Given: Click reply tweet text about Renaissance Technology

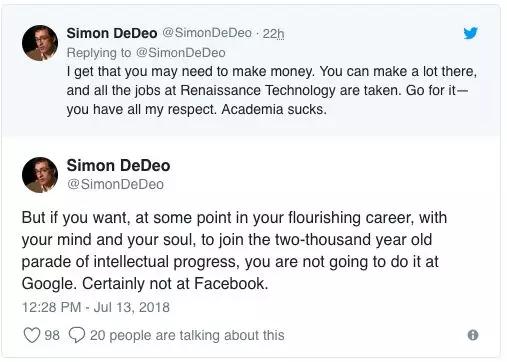Looking at the screenshot, I should point(272,90).
